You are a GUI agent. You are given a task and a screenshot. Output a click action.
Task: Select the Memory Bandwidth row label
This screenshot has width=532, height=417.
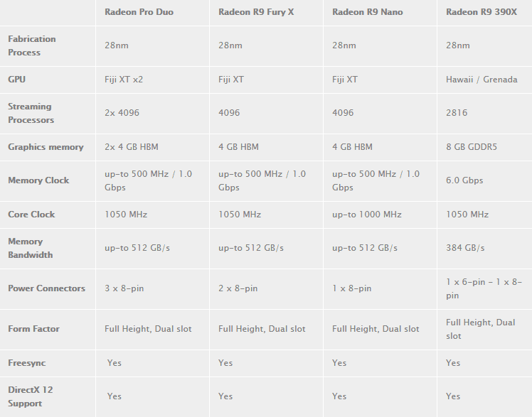[30, 248]
